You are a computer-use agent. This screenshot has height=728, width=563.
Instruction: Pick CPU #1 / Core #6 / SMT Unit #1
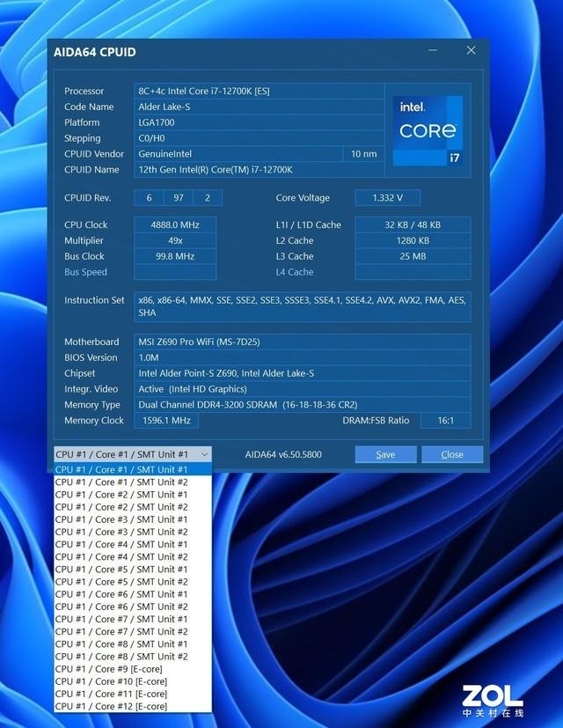(133, 594)
